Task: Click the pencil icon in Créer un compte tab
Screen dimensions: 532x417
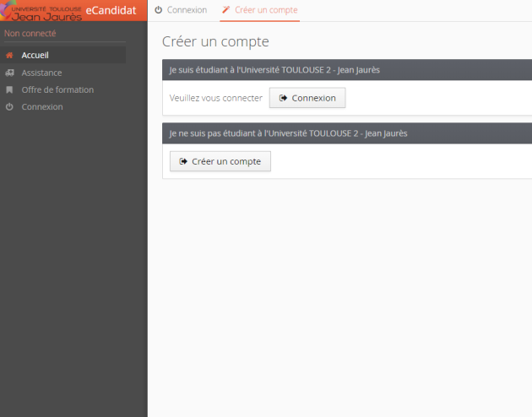Action: coord(225,10)
